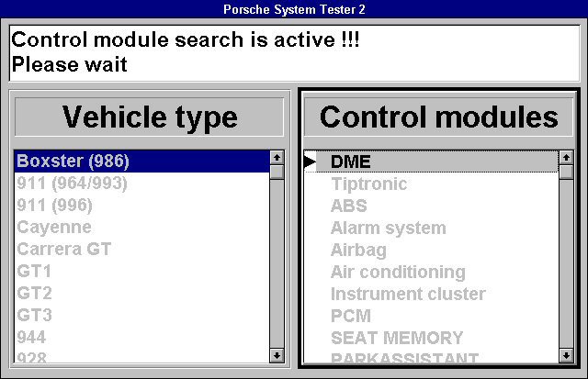Select ABS control module
The height and width of the screenshot is (379, 588).
[348, 206]
